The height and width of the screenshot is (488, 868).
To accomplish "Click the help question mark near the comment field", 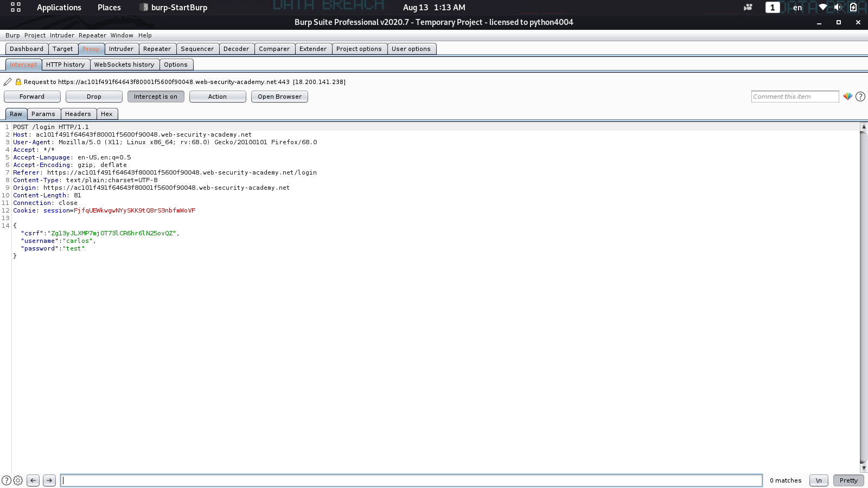I will tap(860, 97).
